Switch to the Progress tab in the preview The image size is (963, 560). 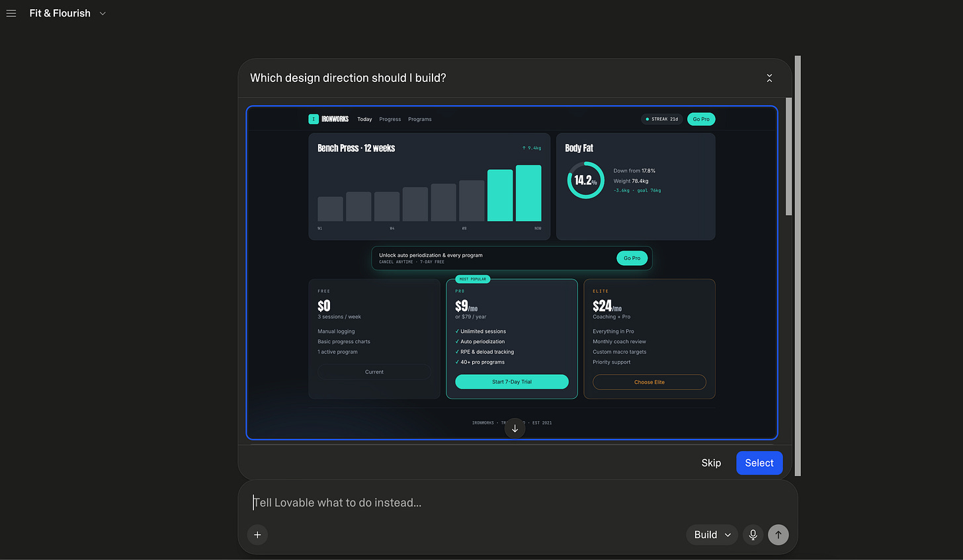pos(390,119)
